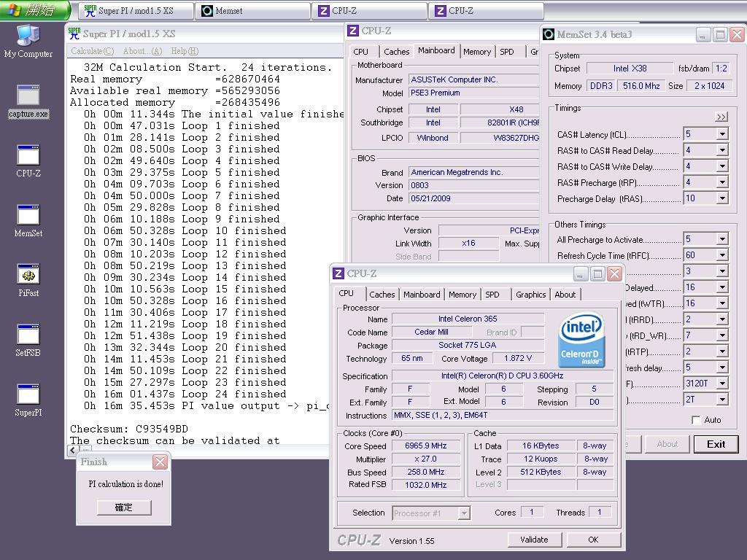This screenshot has width=747, height=560.
Task: Open the 3120T value dropdown in MemSet
Action: [722, 384]
